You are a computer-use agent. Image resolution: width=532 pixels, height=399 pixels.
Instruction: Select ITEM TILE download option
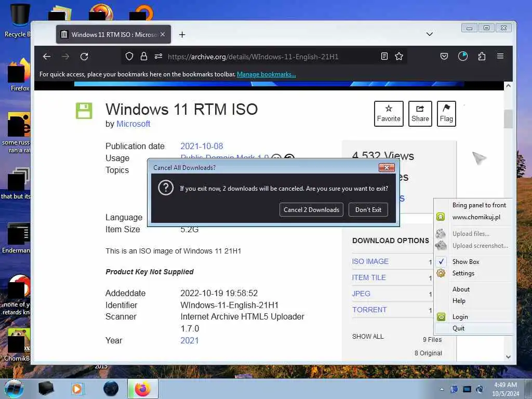pyautogui.click(x=369, y=277)
